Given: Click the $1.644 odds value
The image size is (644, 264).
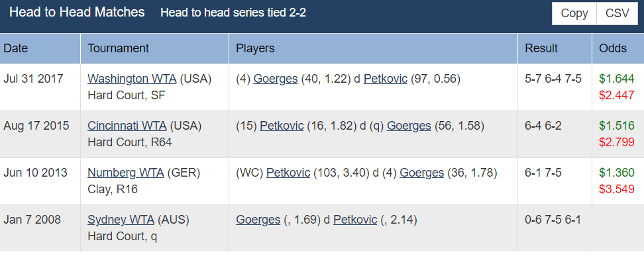Looking at the screenshot, I should pos(616,79).
